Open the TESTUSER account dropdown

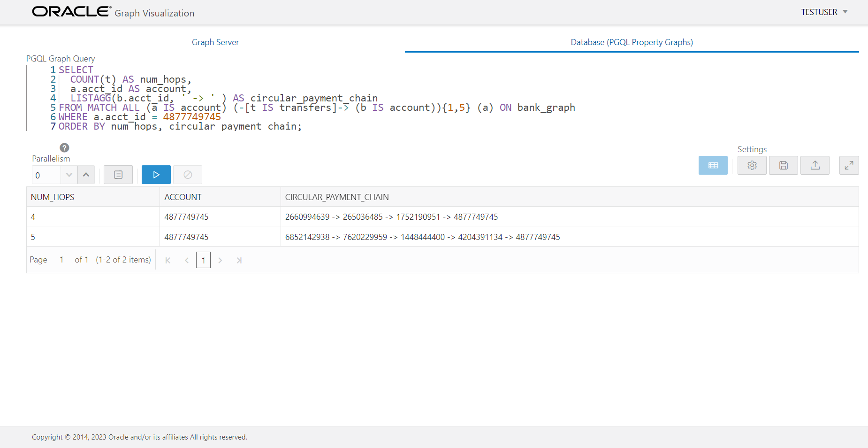tap(824, 12)
